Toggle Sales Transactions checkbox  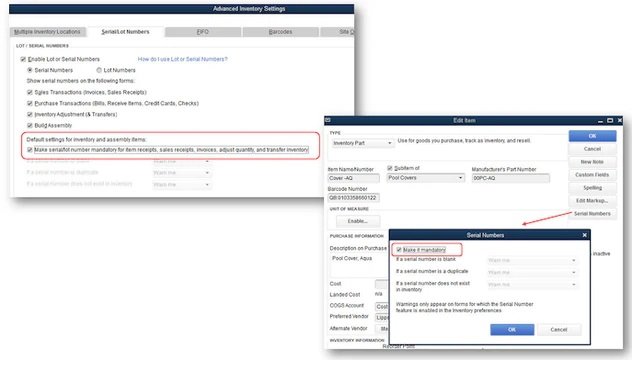coord(29,92)
